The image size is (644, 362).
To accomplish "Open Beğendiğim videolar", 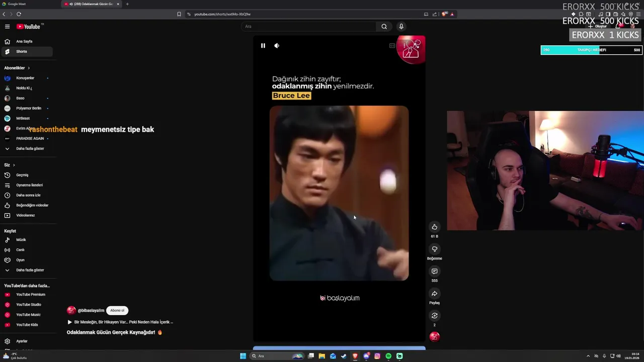I will (26, 205).
